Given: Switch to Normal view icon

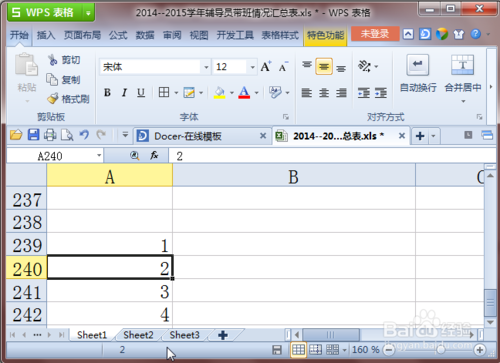Looking at the screenshot, I should coord(298,349).
